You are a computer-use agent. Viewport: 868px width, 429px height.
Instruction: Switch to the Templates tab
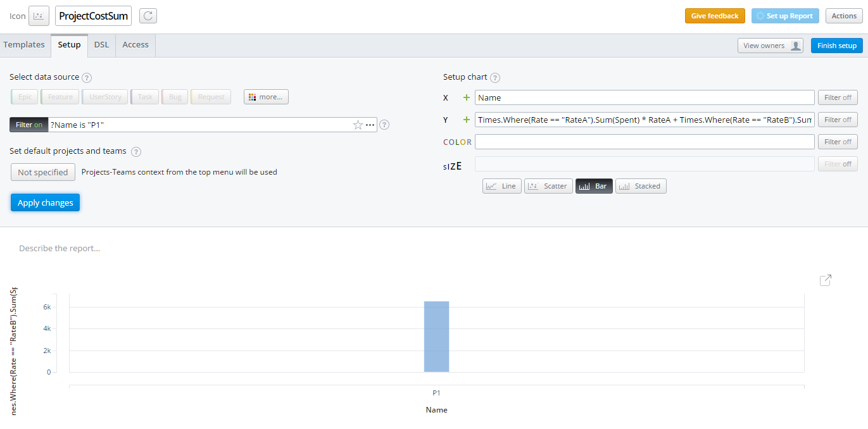(24, 45)
